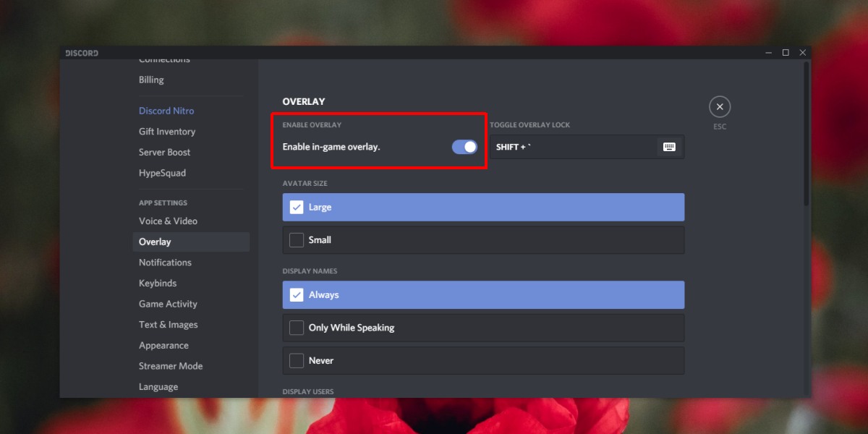This screenshot has width=868, height=434.
Task: Minimize the Discord window
Action: (x=769, y=53)
